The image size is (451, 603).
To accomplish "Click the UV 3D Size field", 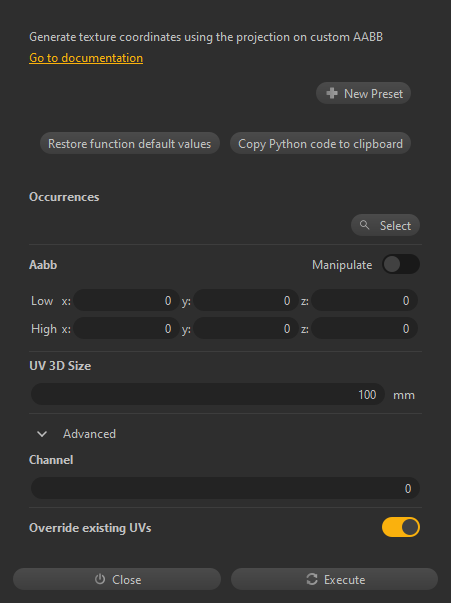I will tap(208, 394).
